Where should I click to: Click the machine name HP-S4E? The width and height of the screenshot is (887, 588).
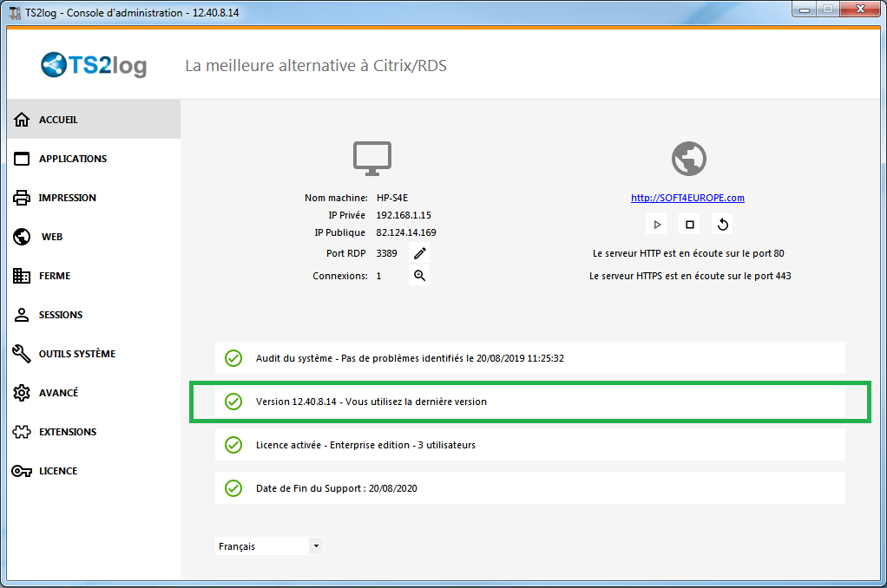click(392, 198)
